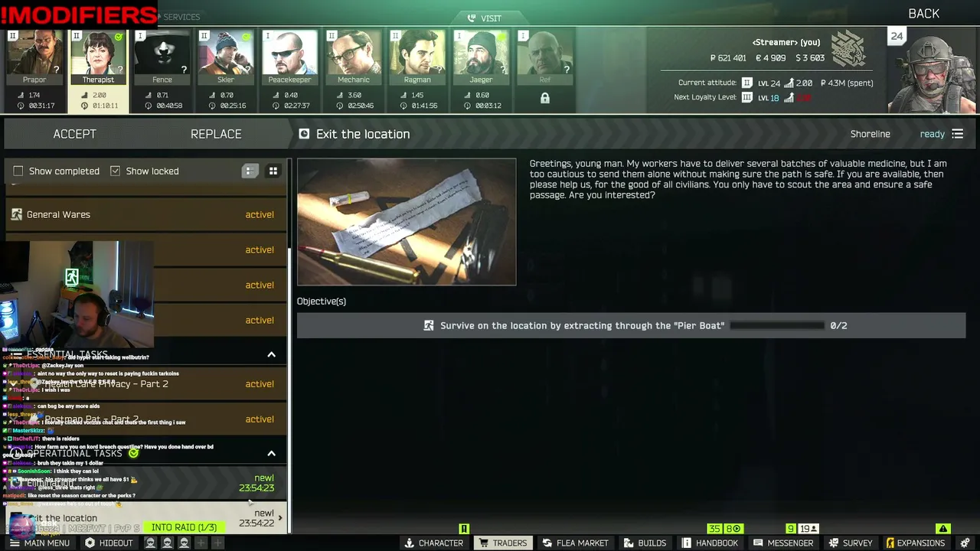Viewport: 980px width, 551px height.
Task: Open the MAIN MENU
Action: 38,543
